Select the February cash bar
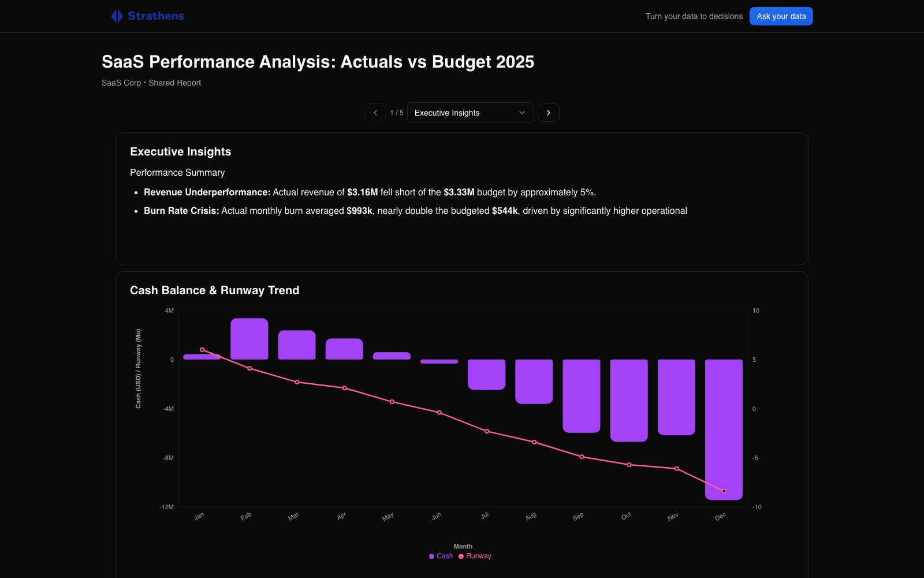Screen dimensions: 924x578 (x=249, y=339)
